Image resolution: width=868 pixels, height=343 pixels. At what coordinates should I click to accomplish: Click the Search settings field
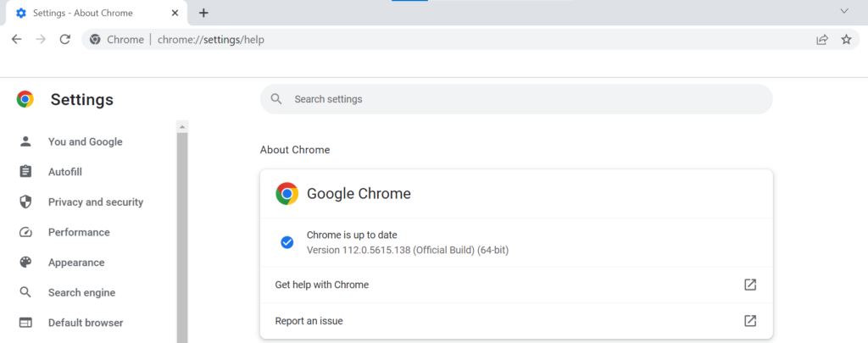tap(515, 99)
